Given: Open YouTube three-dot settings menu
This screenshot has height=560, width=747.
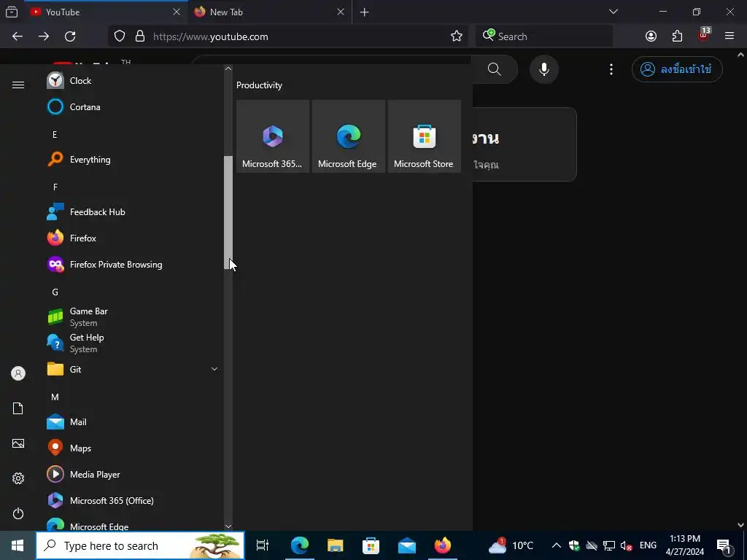Looking at the screenshot, I should [611, 69].
